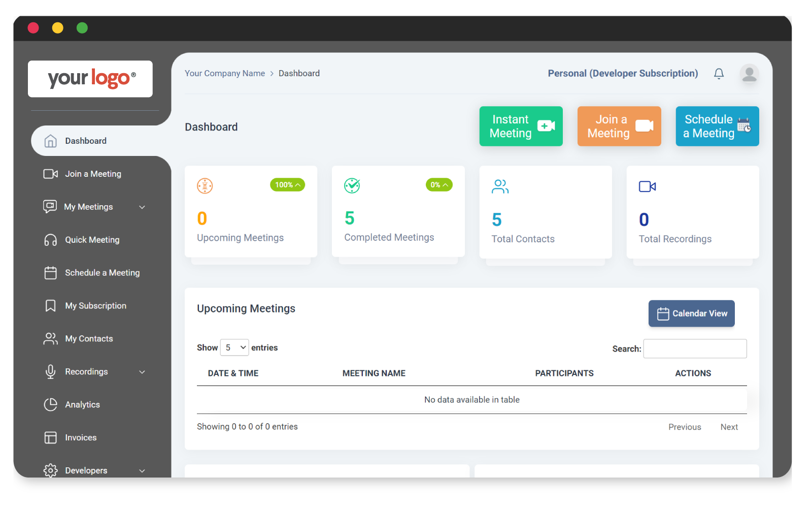Expand the My Meetings menu
This screenshot has height=508, width=812.
[143, 207]
